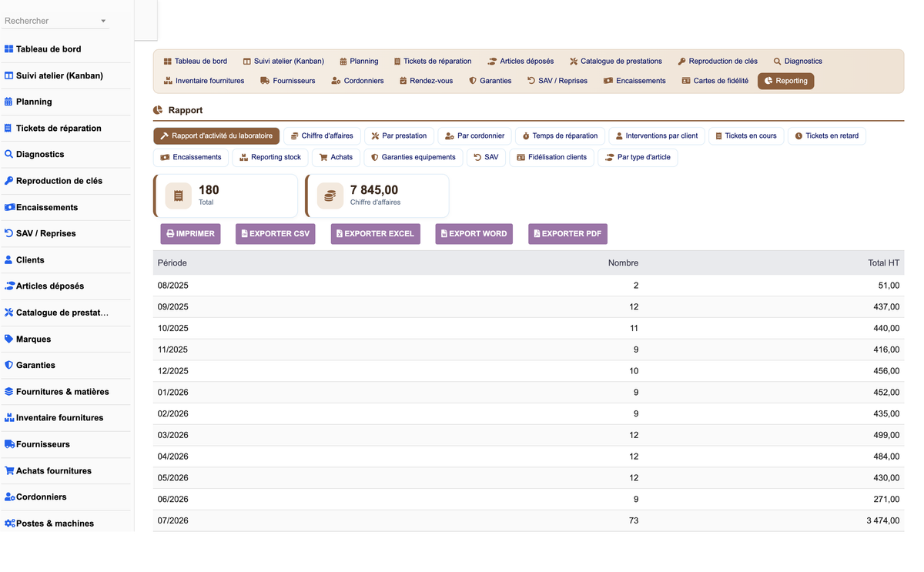Click the 07/2026 period cell

pos(172,521)
